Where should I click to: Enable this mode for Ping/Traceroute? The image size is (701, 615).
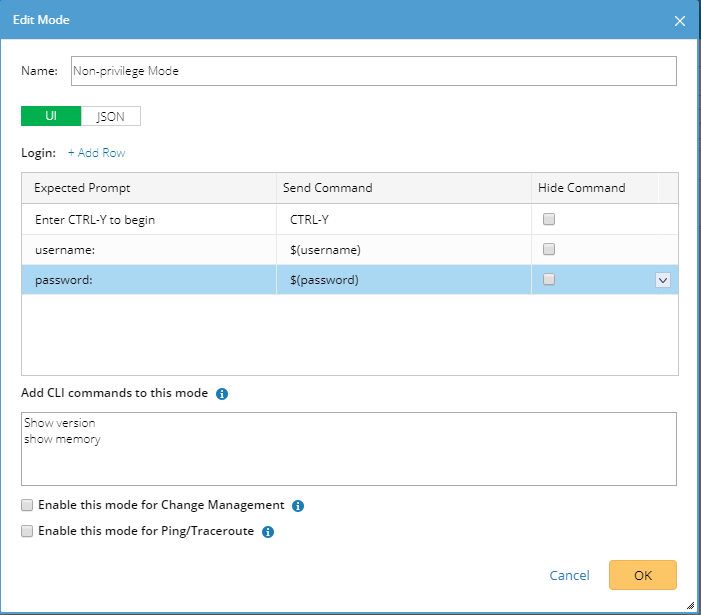click(28, 531)
